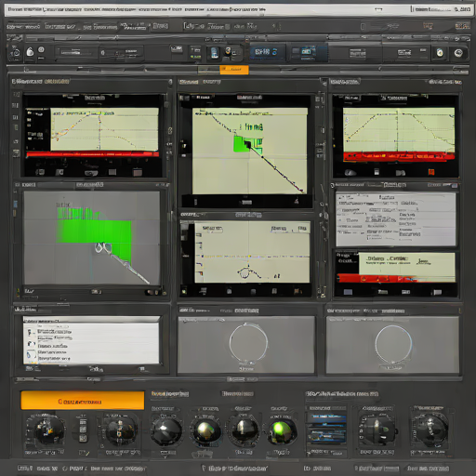
Task: Click the first dark knob under the orange button
Action: tap(46, 430)
